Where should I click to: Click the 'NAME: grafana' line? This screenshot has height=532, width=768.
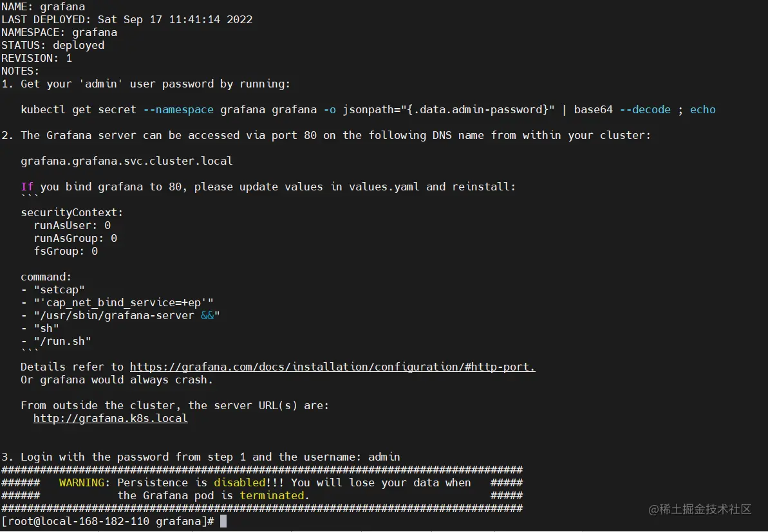[x=43, y=7]
